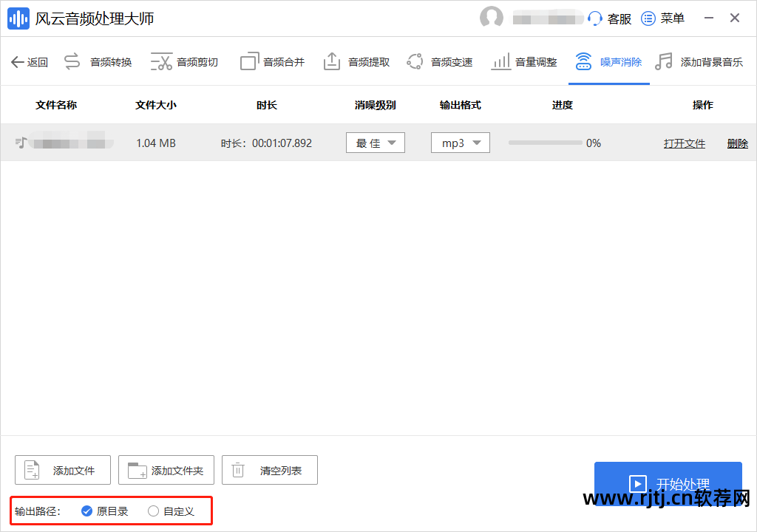Image resolution: width=757 pixels, height=532 pixels.
Task: Click the play icon on 开始处理
Action: [x=637, y=484]
